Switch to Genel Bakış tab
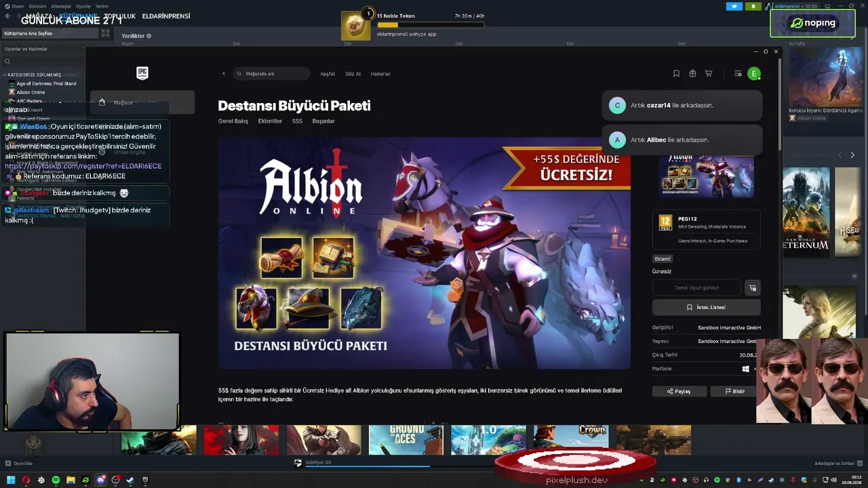 tap(233, 121)
